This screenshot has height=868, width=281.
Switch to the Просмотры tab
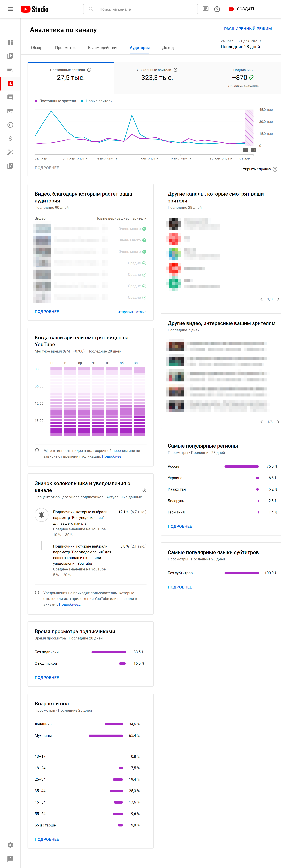(66, 48)
